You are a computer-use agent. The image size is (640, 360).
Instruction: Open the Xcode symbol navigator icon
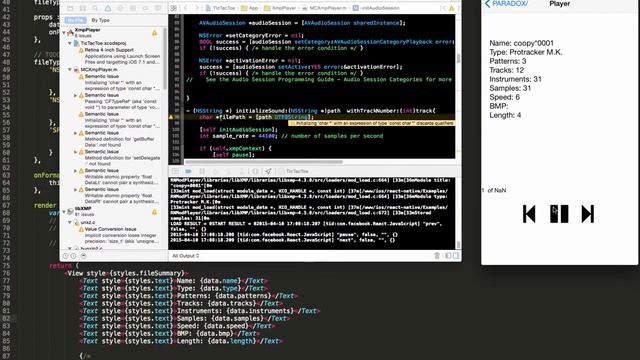click(82, 8)
